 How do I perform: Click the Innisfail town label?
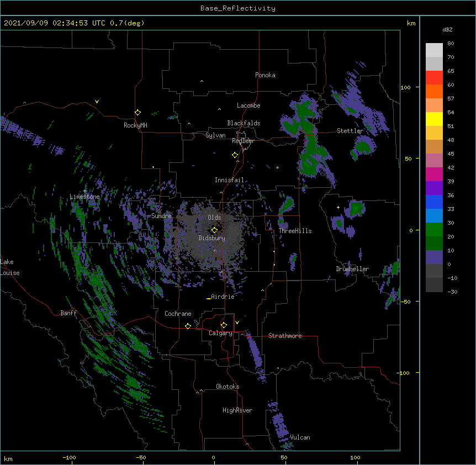pyautogui.click(x=229, y=180)
